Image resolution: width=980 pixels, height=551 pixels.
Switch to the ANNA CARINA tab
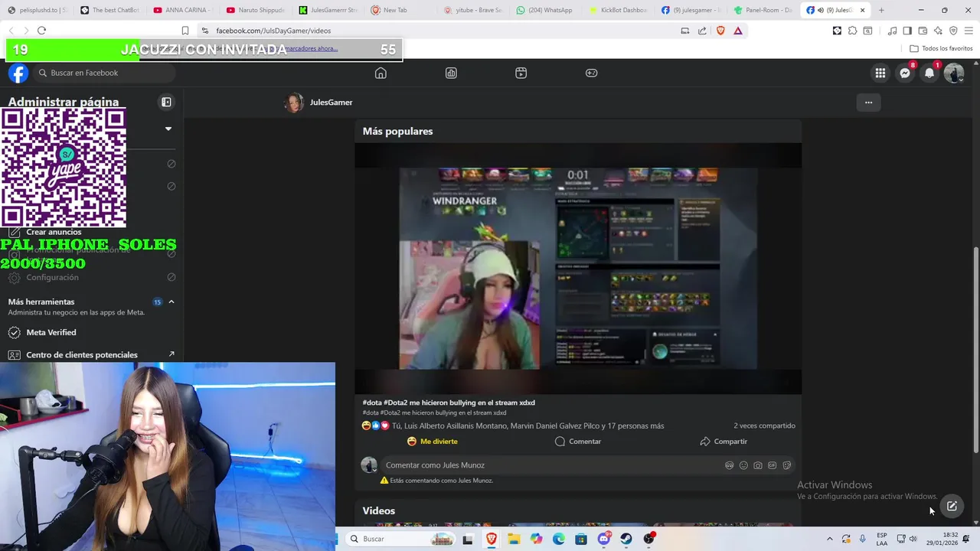click(182, 10)
